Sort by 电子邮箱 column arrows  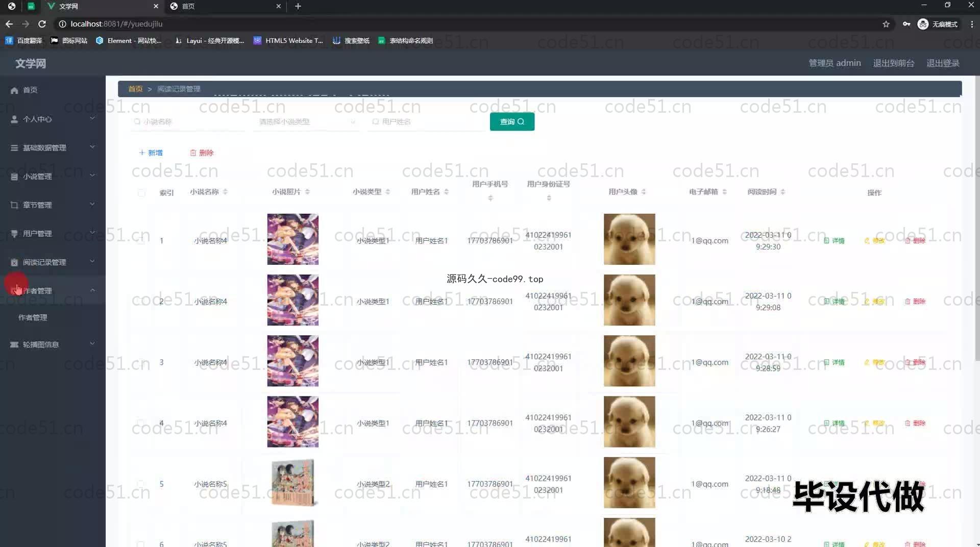(724, 192)
